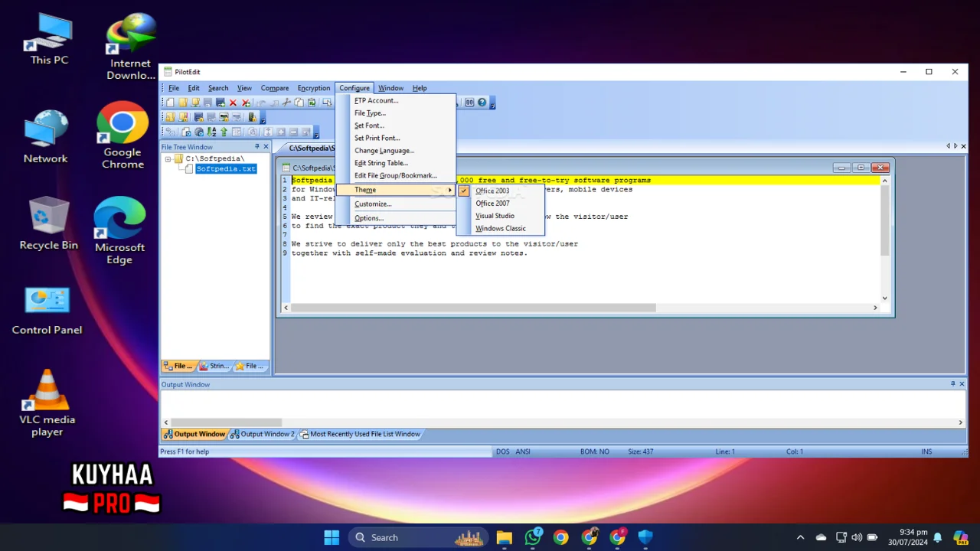Screen dimensions: 980x551
Task: Open VLC media player desktop icon
Action: pyautogui.click(x=47, y=403)
